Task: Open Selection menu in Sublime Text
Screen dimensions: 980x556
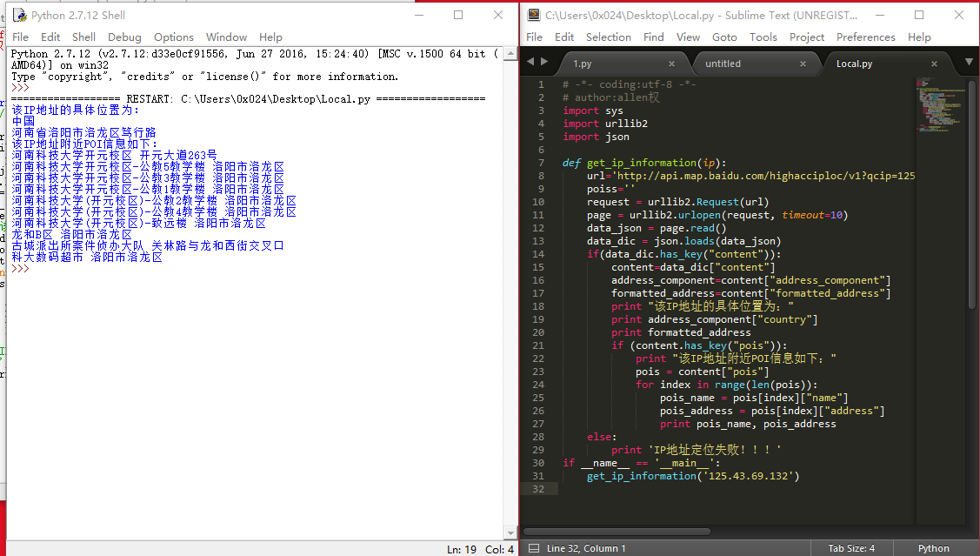Action: (x=609, y=37)
